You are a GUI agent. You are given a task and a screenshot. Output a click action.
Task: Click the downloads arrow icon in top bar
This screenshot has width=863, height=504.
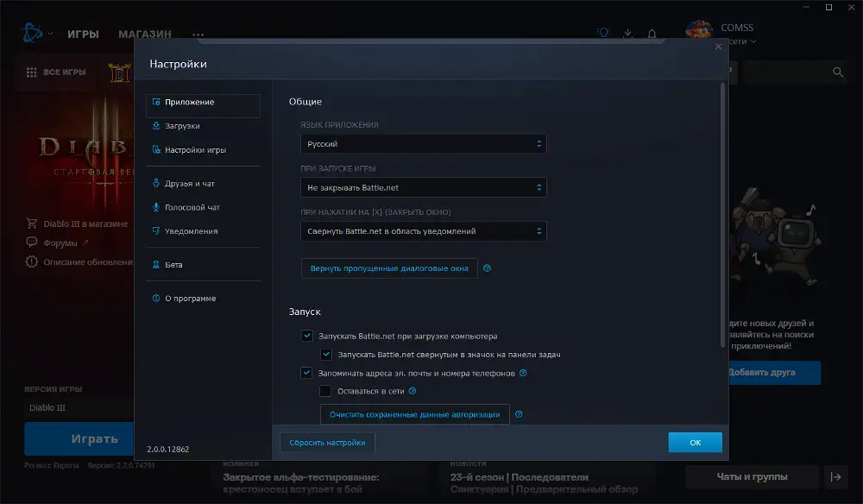627,34
